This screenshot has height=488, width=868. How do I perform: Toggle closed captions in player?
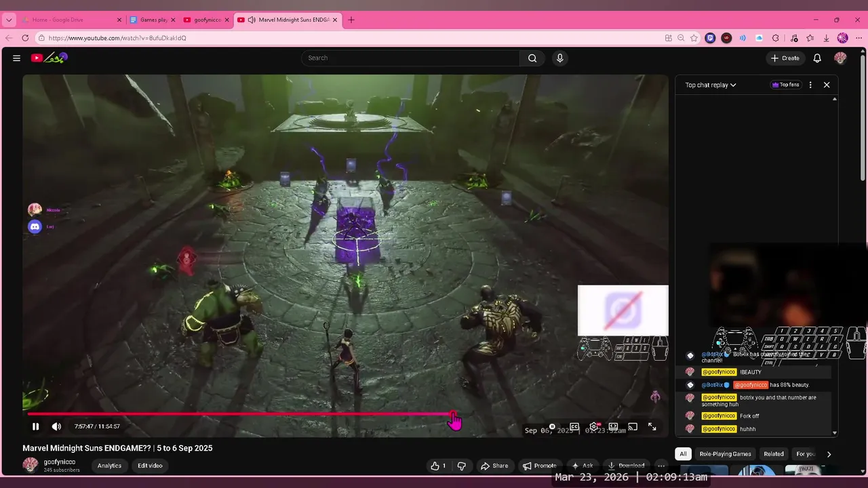[x=574, y=427]
